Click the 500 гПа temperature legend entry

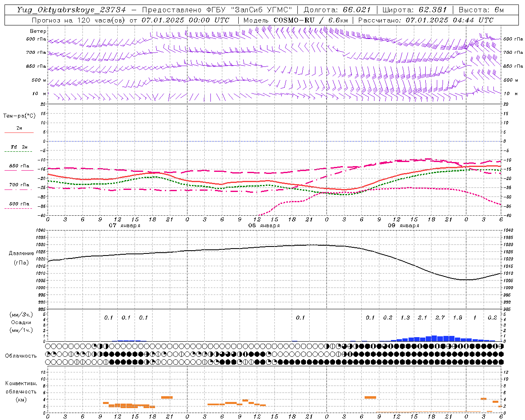click(x=19, y=204)
